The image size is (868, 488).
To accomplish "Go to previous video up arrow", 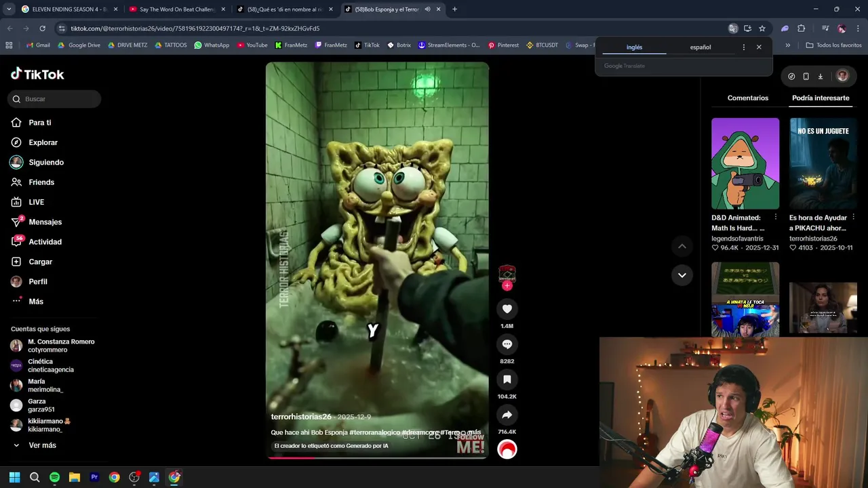I will coord(682,246).
